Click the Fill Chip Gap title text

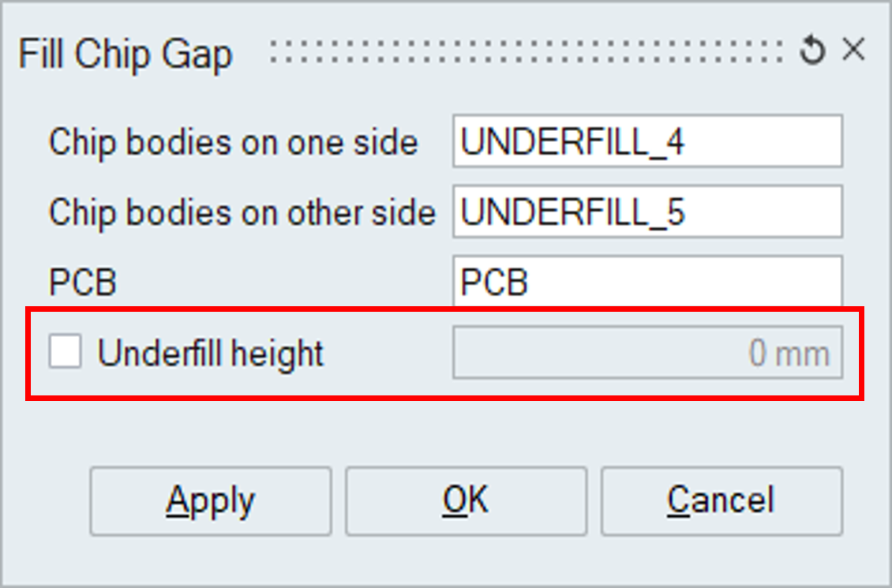pos(126,55)
